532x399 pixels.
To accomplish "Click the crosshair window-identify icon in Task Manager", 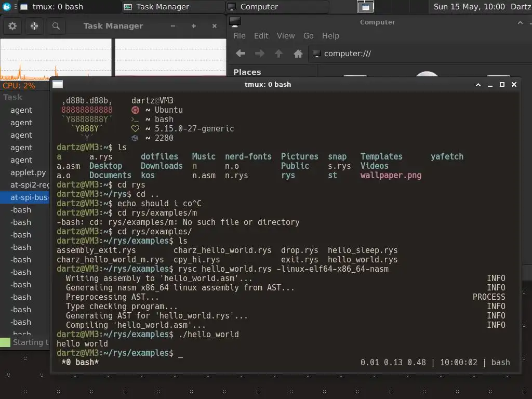I will point(34,26).
